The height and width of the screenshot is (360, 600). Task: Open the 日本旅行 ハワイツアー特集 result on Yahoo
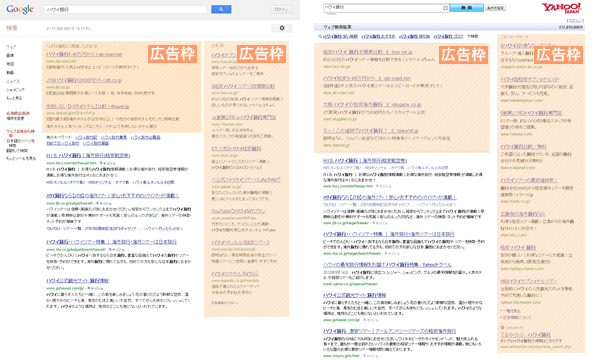(x=389, y=234)
